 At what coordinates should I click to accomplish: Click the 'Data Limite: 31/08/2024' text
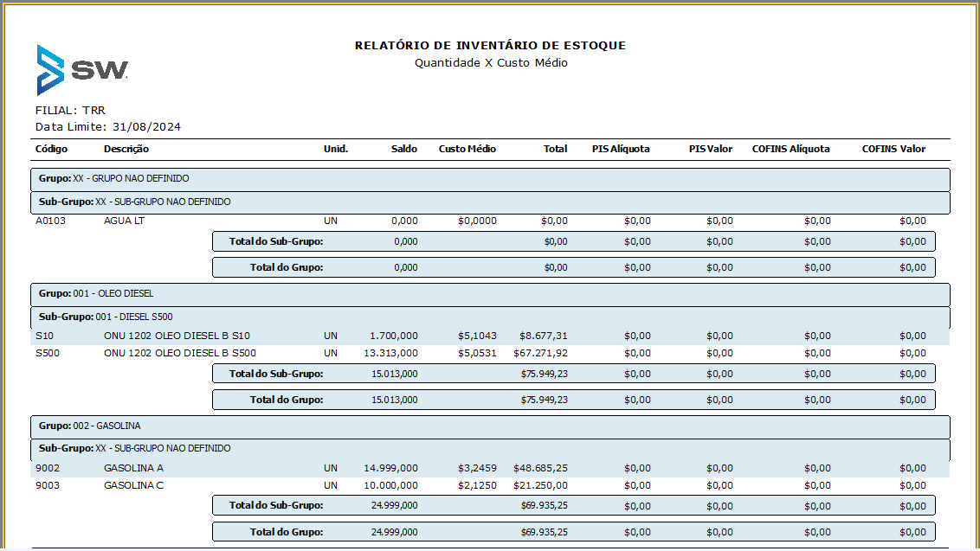coord(108,127)
